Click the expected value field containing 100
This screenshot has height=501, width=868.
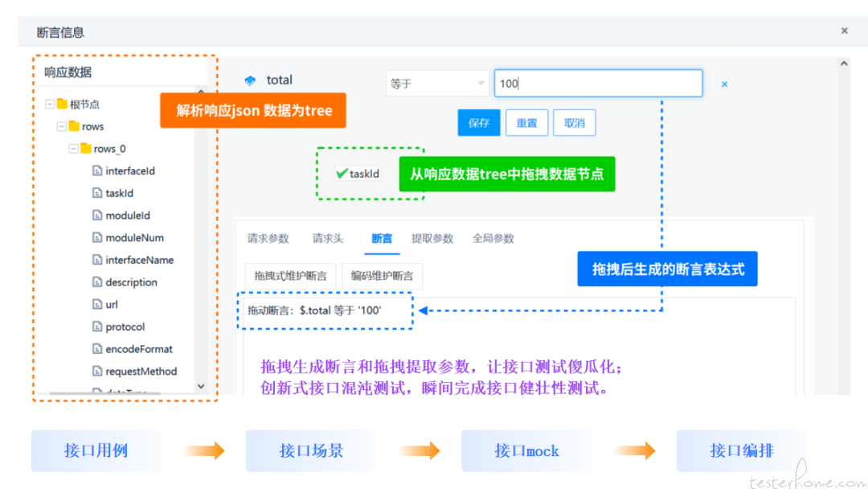[599, 83]
